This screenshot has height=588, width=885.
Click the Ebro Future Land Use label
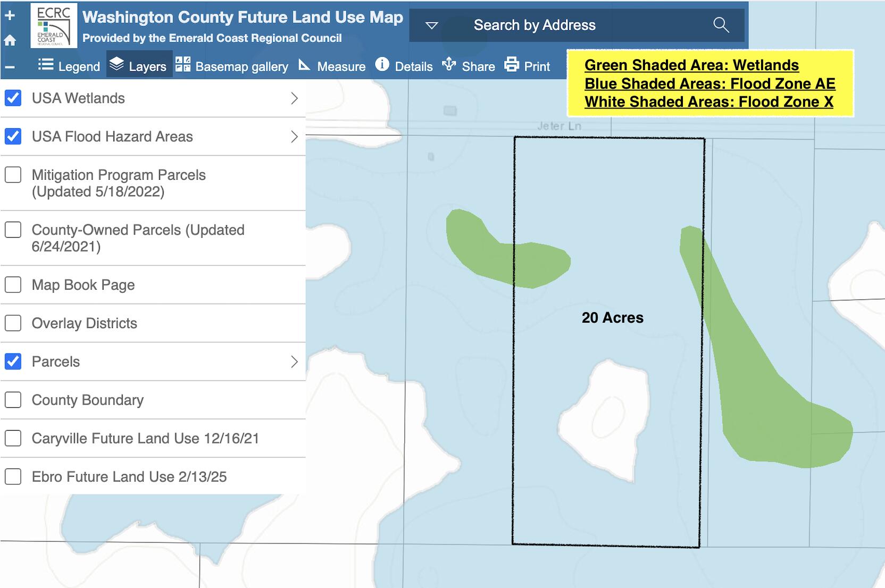pyautogui.click(x=129, y=477)
